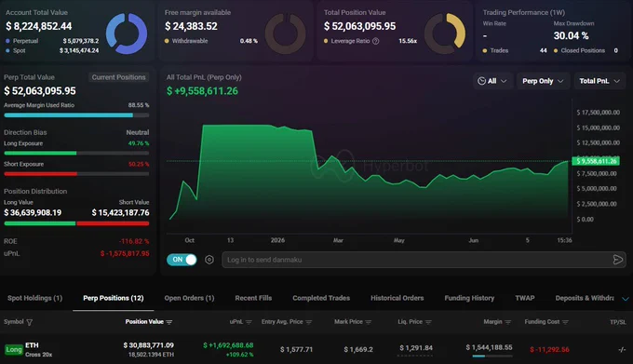The height and width of the screenshot is (364, 633).
Task: Sort by Funding Cost column icon
Action: click(x=565, y=322)
